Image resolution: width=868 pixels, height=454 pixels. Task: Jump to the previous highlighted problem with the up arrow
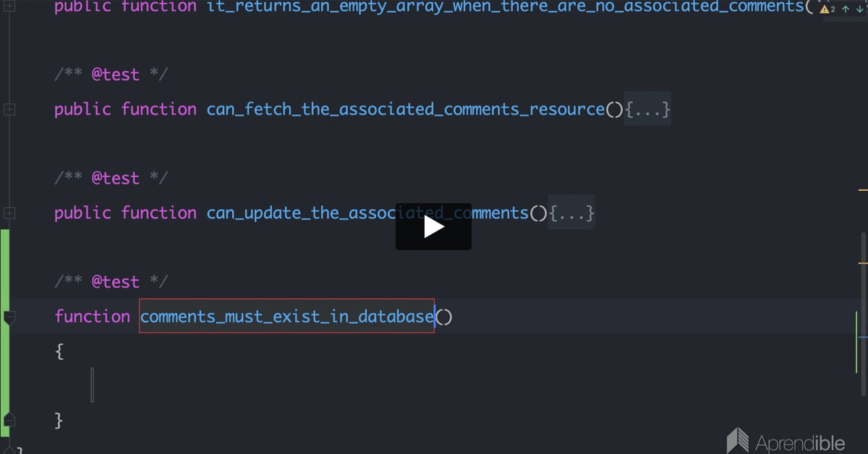(846, 9)
